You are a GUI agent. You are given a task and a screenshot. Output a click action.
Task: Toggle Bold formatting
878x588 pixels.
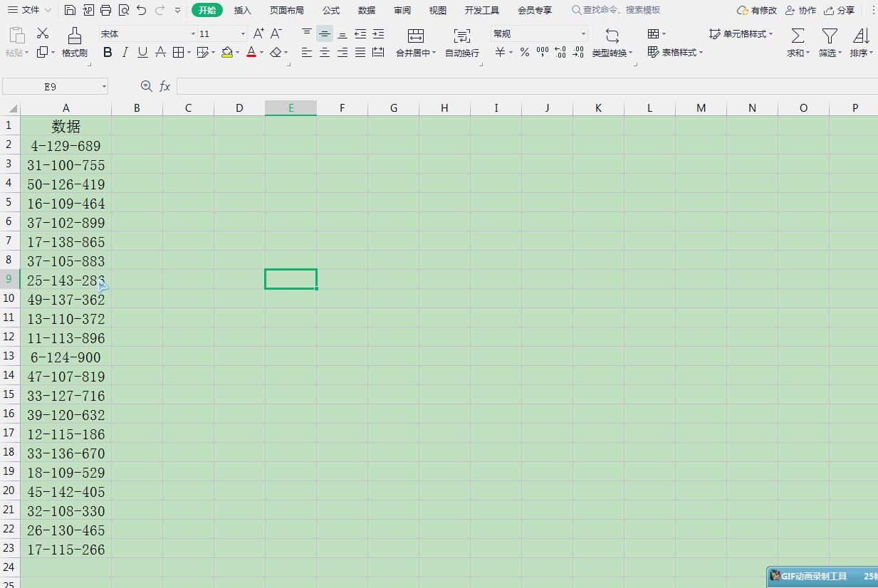tap(108, 52)
